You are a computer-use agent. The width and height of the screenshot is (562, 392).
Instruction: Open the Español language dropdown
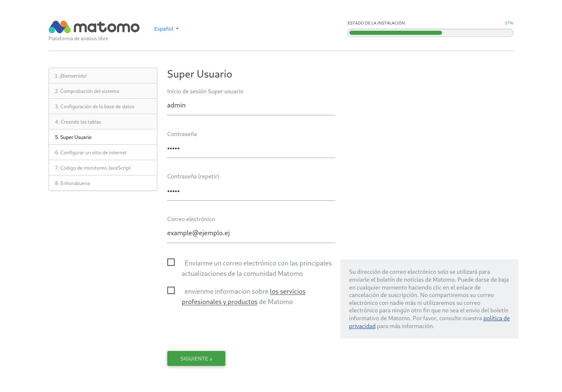[x=166, y=29]
